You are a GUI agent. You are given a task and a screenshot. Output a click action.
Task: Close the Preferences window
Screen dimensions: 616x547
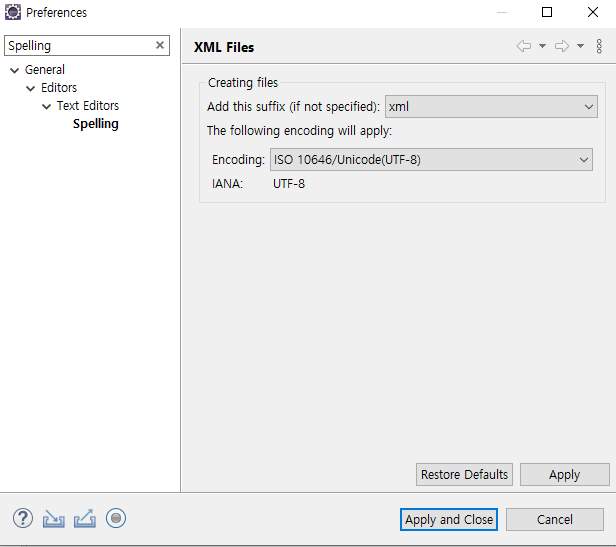[x=593, y=12]
